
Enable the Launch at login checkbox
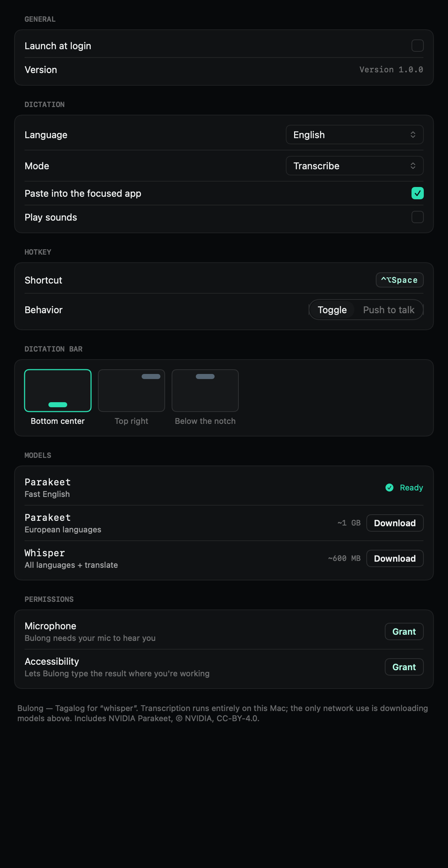click(x=417, y=46)
